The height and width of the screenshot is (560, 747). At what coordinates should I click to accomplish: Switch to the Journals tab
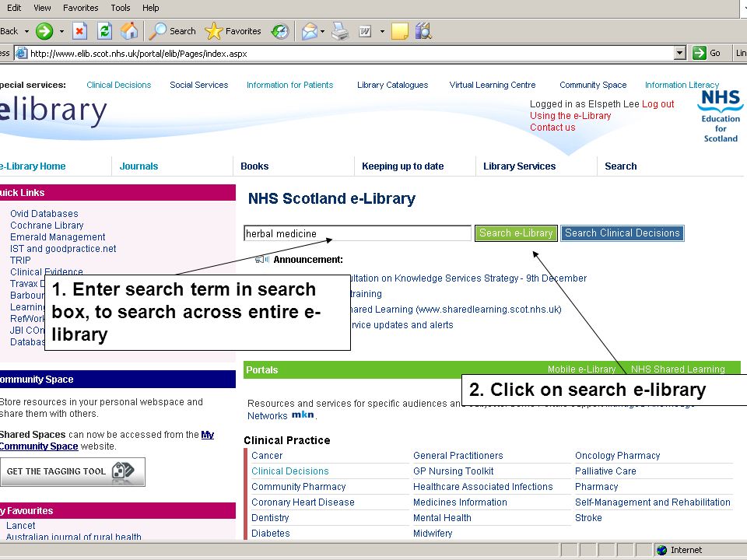click(x=139, y=166)
